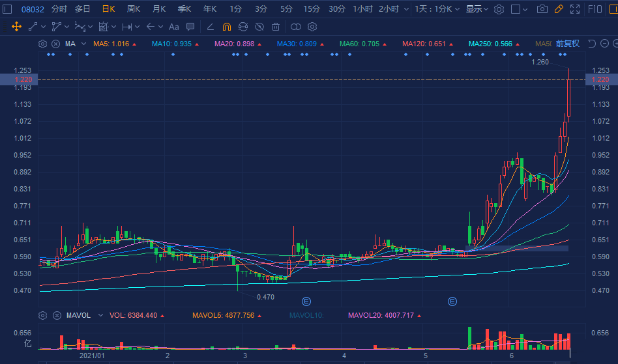Viewport: 618px width, 364px height.
Task: Select the wave pattern drawing tool
Action: [80, 27]
